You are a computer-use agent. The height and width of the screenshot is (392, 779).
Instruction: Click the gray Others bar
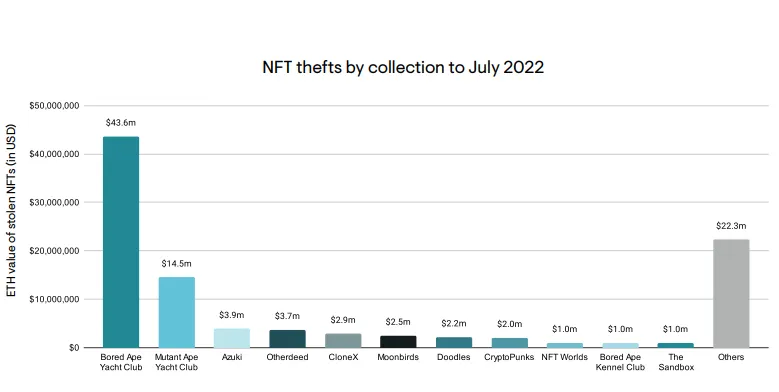click(x=731, y=294)
